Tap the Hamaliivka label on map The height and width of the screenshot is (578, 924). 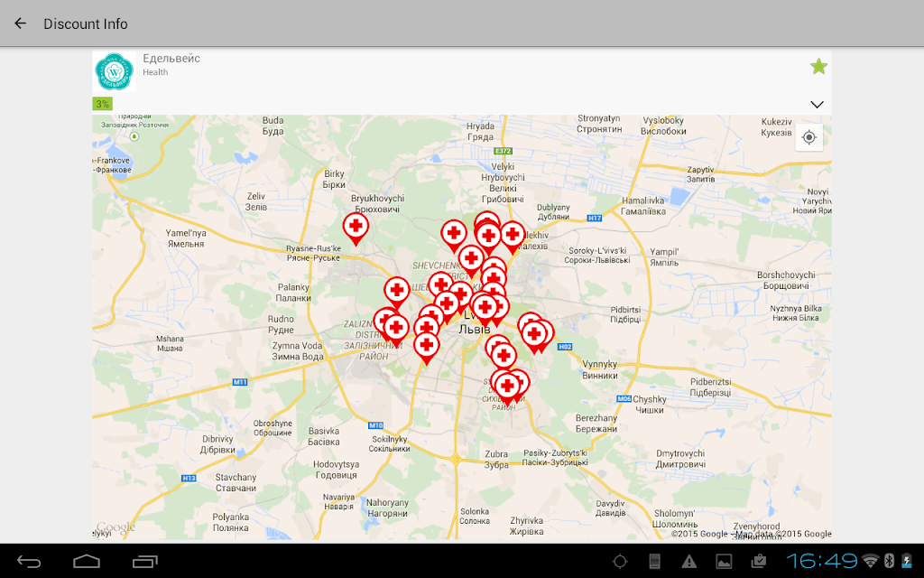pos(643,206)
